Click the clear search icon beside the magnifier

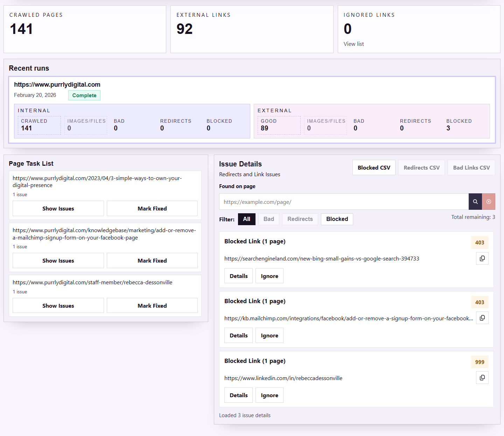click(489, 201)
